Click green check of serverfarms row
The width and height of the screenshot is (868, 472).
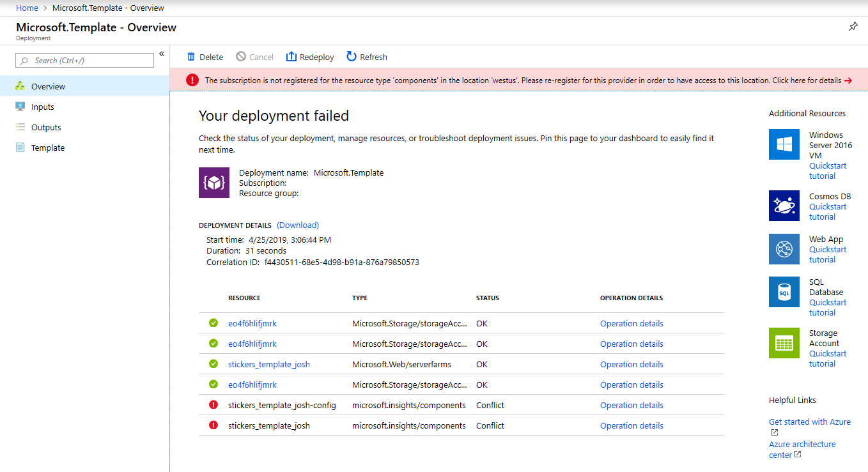tap(213, 364)
